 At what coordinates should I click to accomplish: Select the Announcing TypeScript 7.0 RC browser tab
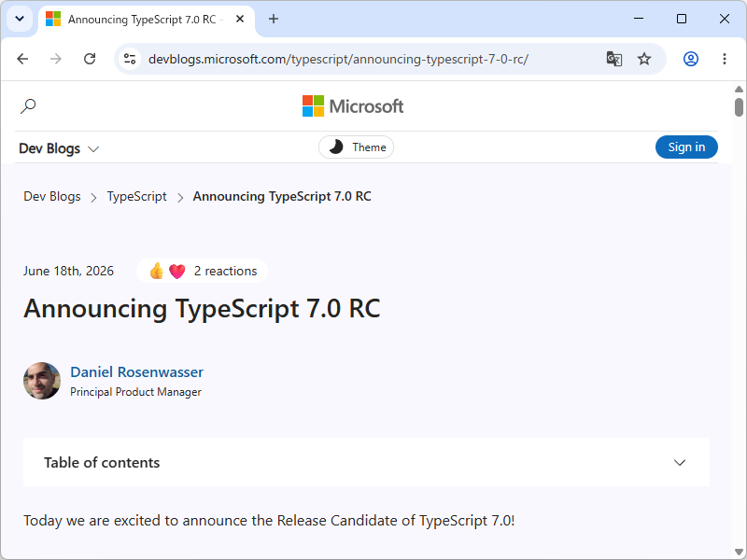pyautogui.click(x=147, y=20)
